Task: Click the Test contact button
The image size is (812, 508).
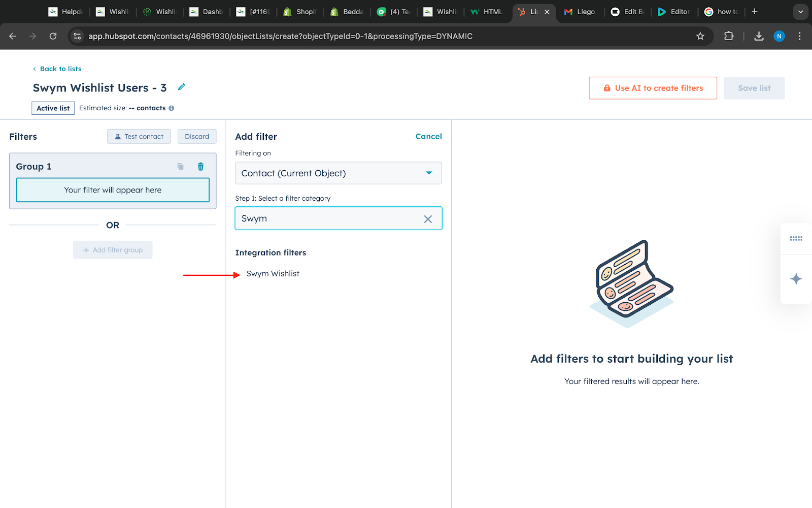Action: [139, 136]
